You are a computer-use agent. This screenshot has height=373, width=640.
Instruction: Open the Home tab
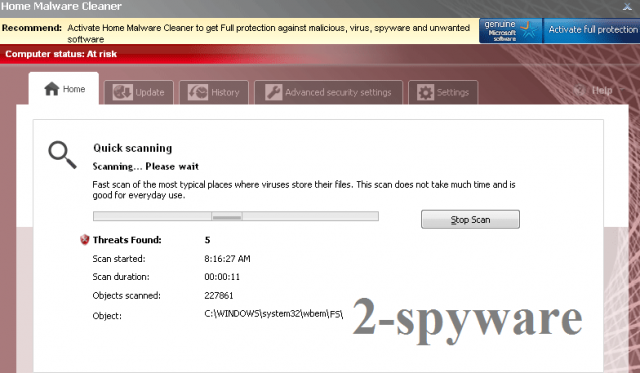tap(64, 89)
